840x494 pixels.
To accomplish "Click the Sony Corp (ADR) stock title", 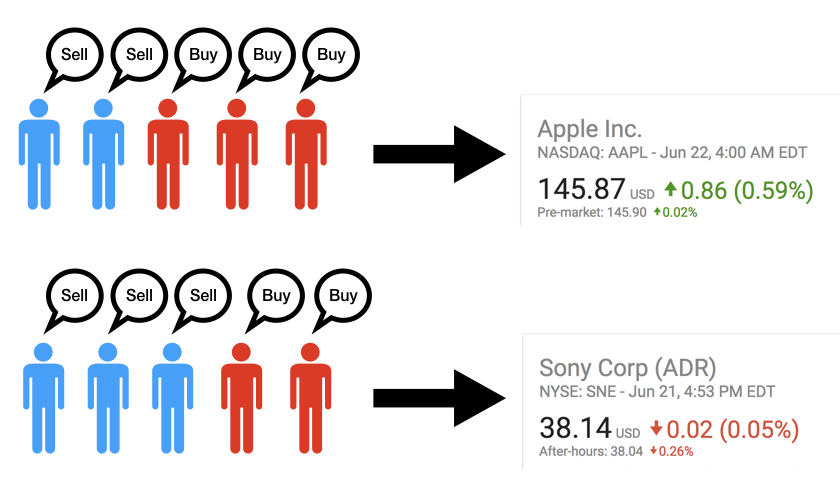I will pyautogui.click(x=627, y=368).
